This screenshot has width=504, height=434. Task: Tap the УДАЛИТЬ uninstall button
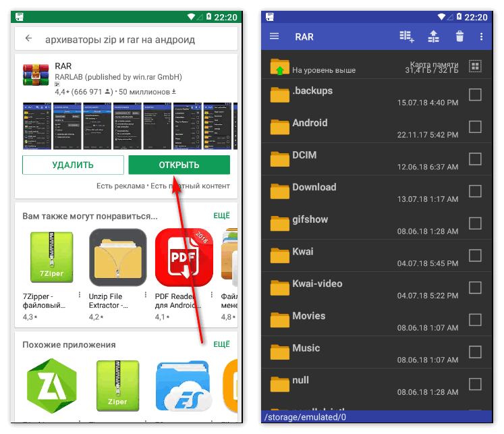73,165
